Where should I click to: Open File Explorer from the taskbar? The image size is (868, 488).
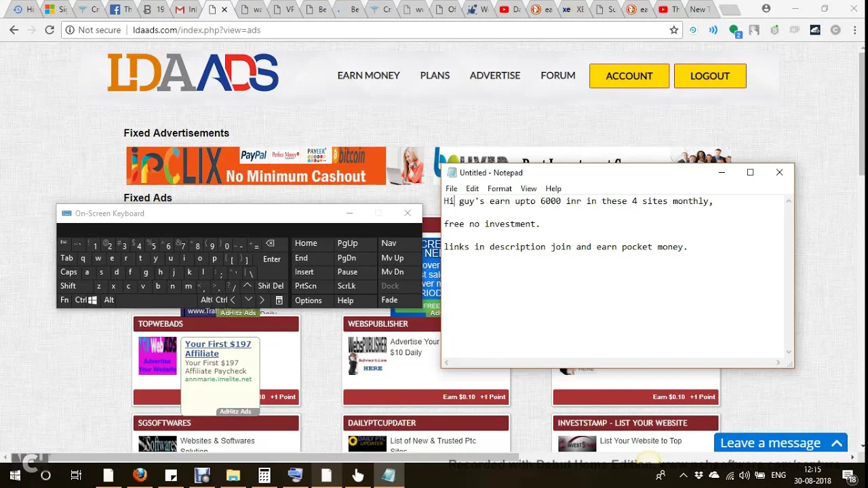pyautogui.click(x=233, y=475)
